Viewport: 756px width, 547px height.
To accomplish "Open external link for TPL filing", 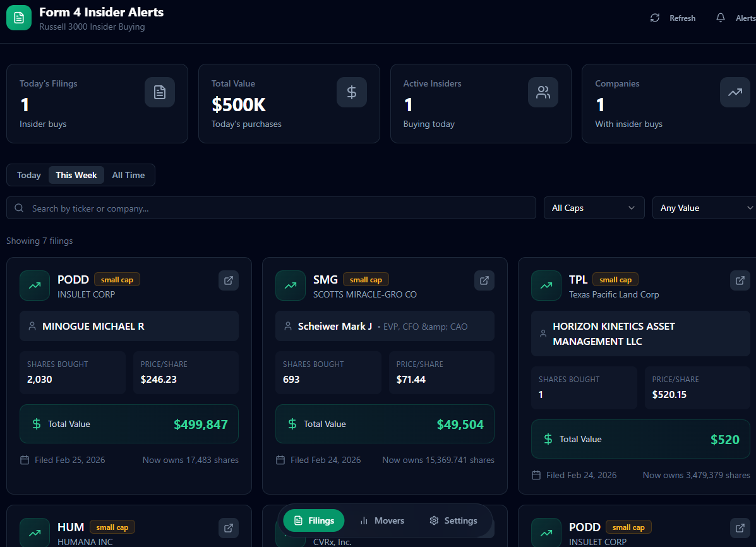I will coord(740,280).
